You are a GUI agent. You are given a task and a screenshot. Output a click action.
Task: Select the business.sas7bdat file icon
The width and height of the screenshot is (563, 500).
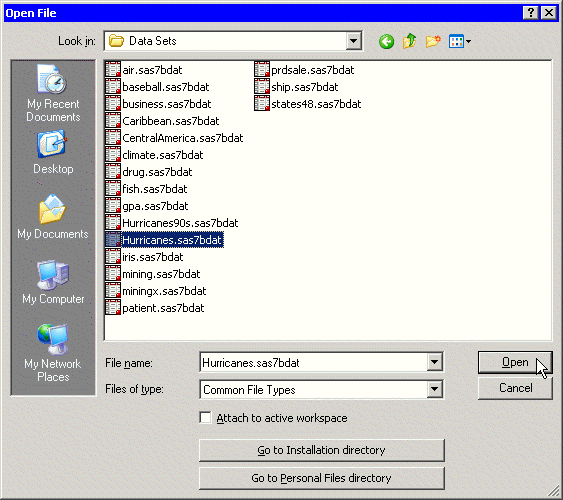coord(113,103)
